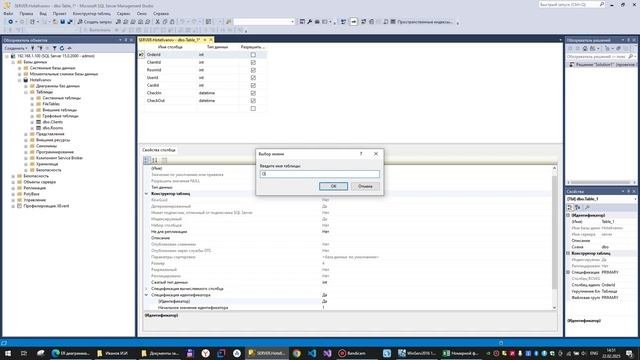Collapse the Таблицы tree node
640x360 pixels.
(26, 92)
